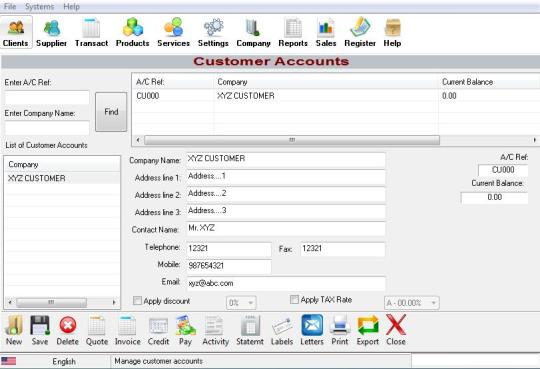
Task: Click the Email field
Action: pos(285,284)
